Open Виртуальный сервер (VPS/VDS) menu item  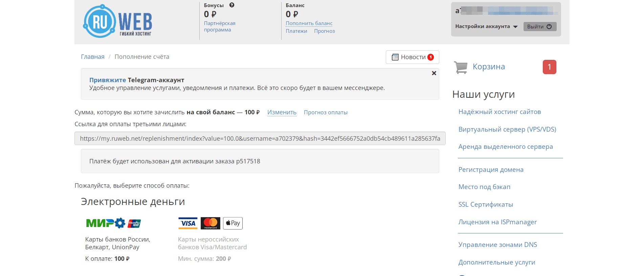click(x=507, y=129)
